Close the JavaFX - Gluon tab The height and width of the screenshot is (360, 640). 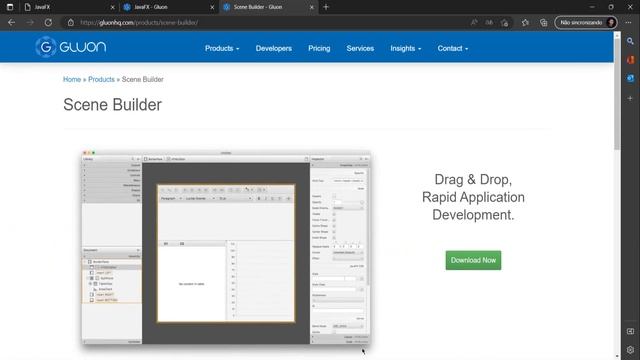tap(212, 7)
